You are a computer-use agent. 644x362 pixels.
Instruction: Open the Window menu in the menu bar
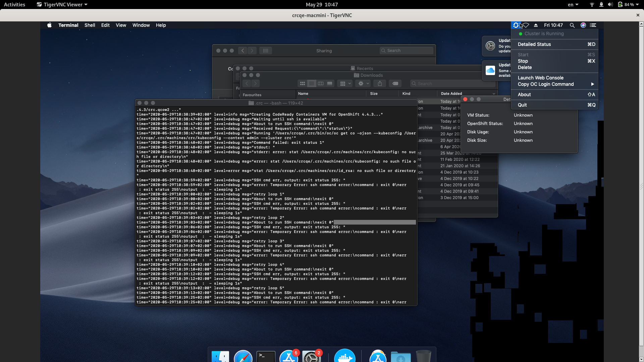(141, 25)
